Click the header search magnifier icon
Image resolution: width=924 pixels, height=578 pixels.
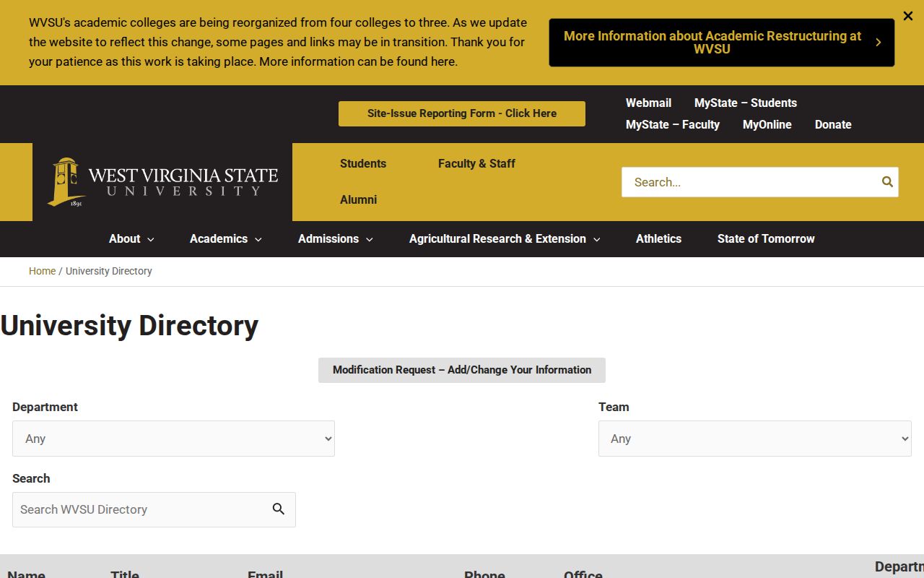(x=887, y=182)
